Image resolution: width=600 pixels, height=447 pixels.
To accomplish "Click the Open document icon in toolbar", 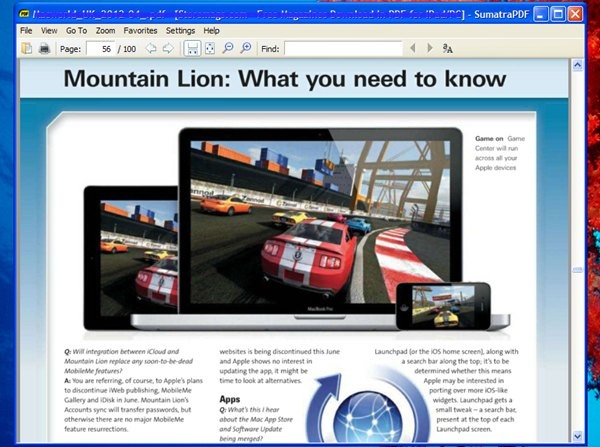I will tap(27, 48).
